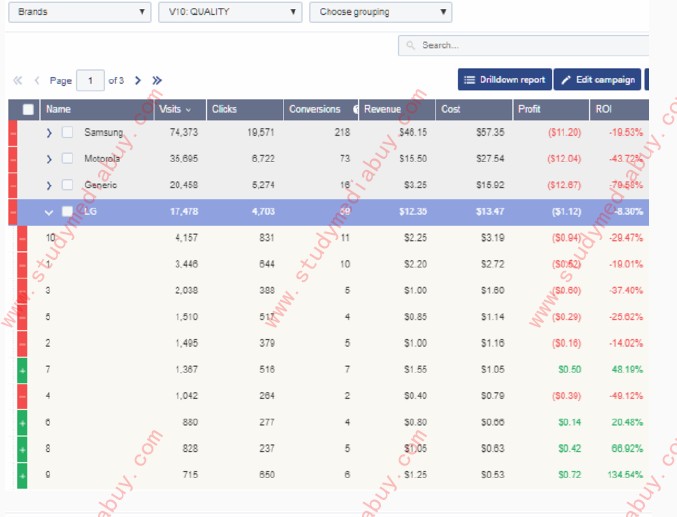Click red minus marker on Samsung row
677x517 pixels.
pyautogui.click(x=13, y=133)
